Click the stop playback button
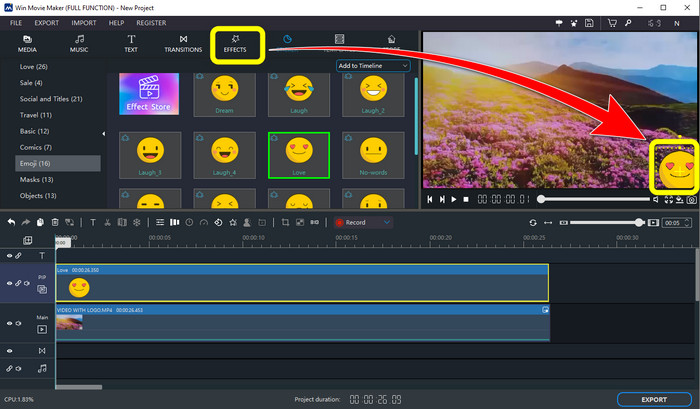 pos(465,199)
